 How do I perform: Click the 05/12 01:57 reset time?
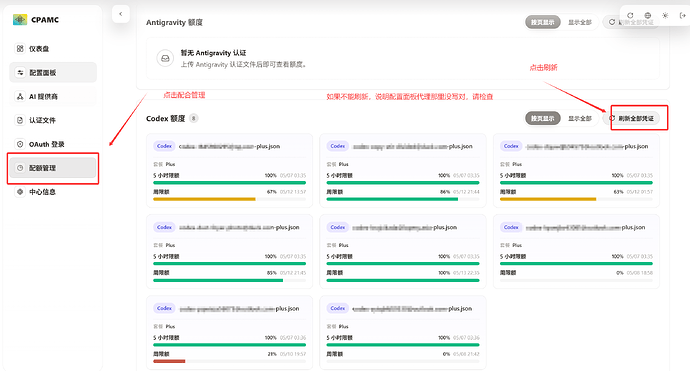tap(639, 192)
